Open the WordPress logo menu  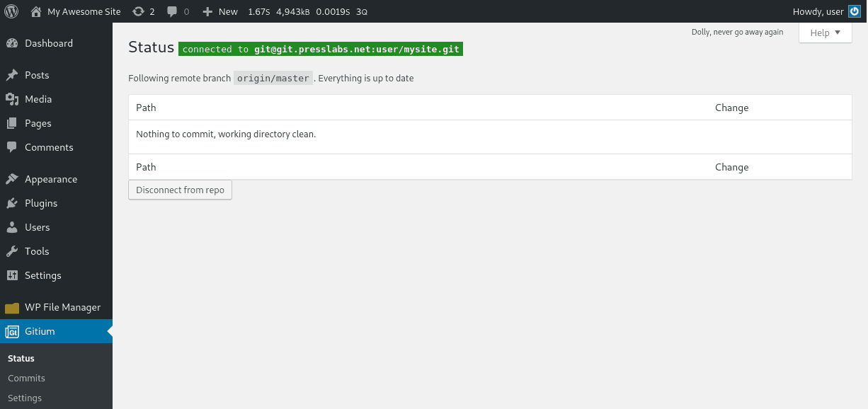[x=11, y=11]
